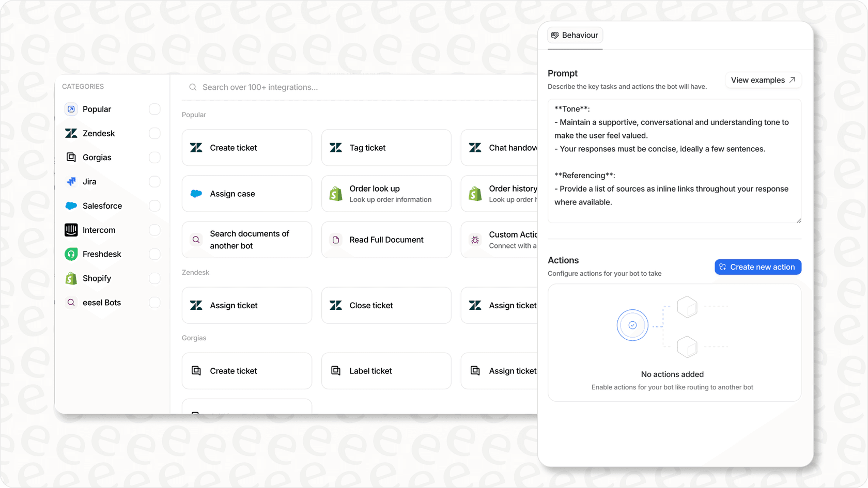Select the eesel Bots magnifier icon
This screenshot has height=488, width=868.
71,302
